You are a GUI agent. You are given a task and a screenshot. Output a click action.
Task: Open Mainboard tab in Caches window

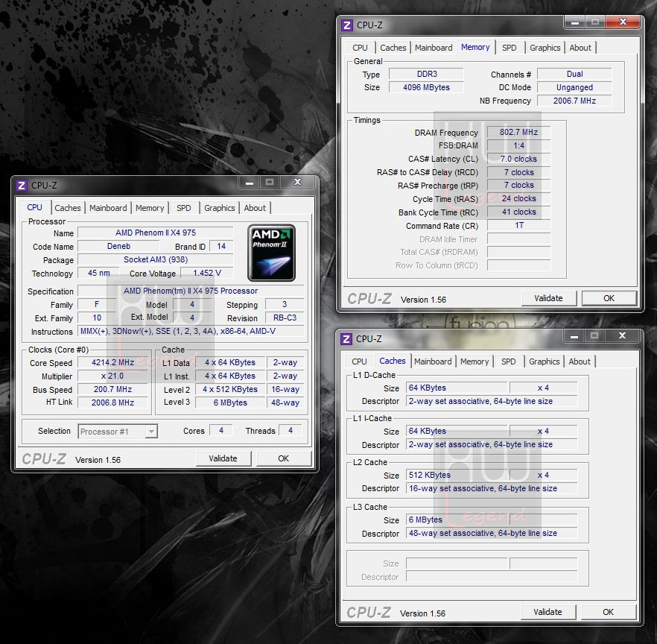tap(433, 362)
